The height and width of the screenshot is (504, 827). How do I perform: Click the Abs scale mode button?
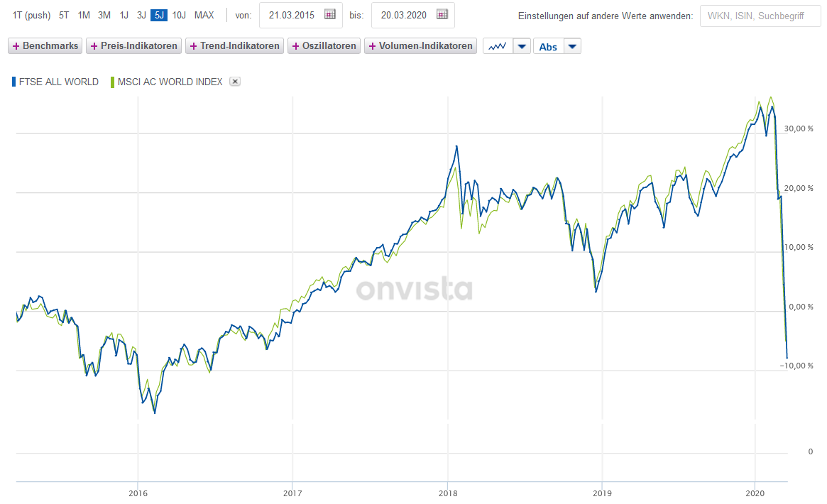(548, 46)
